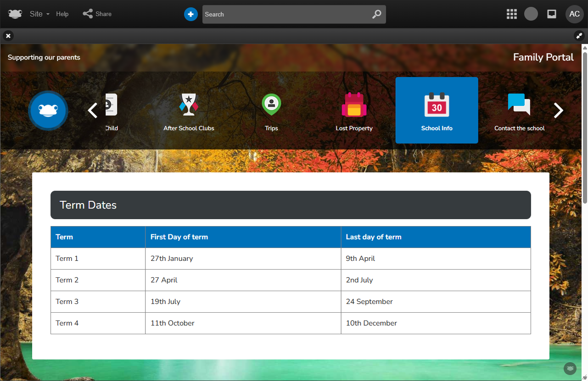Click the round blue Frog home button
The image size is (588, 381).
(x=48, y=110)
